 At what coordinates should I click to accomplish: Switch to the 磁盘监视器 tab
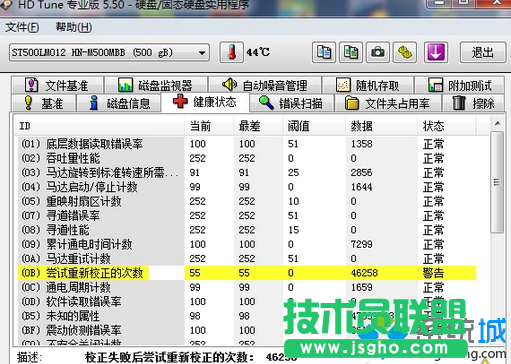point(155,85)
